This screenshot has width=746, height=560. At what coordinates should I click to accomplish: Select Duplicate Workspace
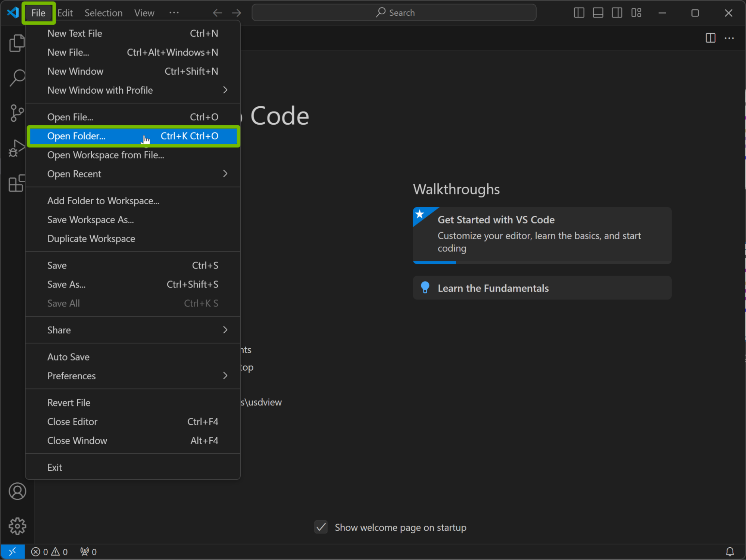pyautogui.click(x=133, y=239)
